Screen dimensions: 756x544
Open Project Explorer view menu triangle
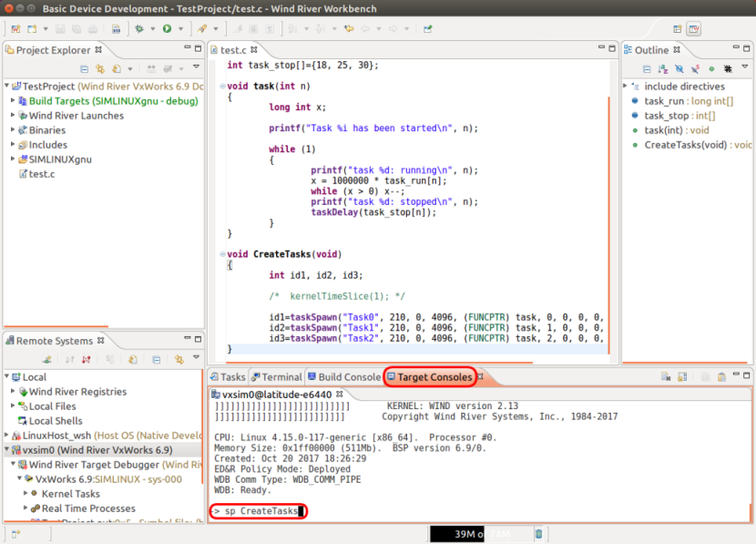click(196, 67)
